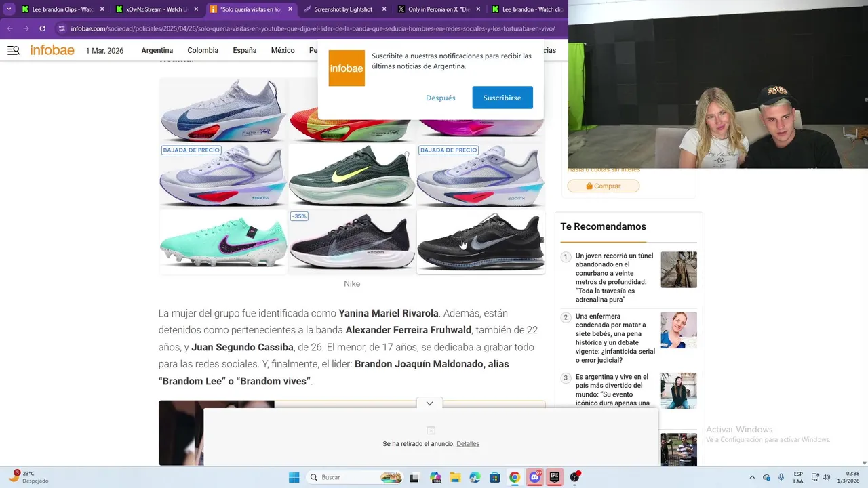The width and height of the screenshot is (868, 488).
Task: Click the Te Recomendamos heading
Action: pyautogui.click(x=603, y=226)
